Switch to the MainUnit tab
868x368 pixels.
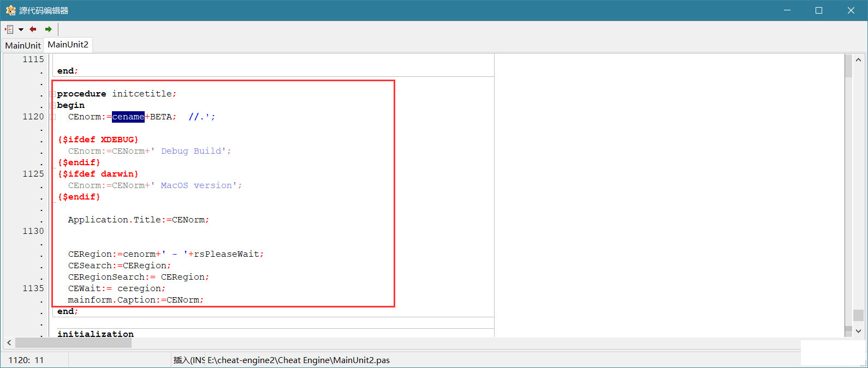(23, 45)
